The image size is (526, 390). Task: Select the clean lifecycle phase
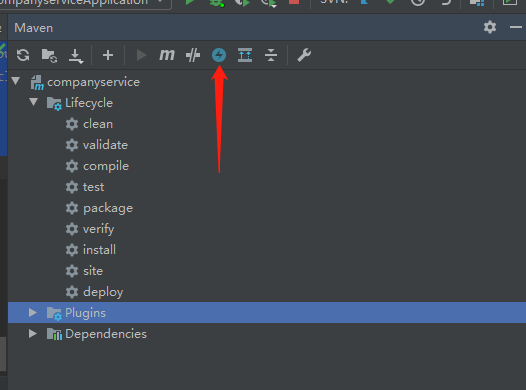pos(98,124)
